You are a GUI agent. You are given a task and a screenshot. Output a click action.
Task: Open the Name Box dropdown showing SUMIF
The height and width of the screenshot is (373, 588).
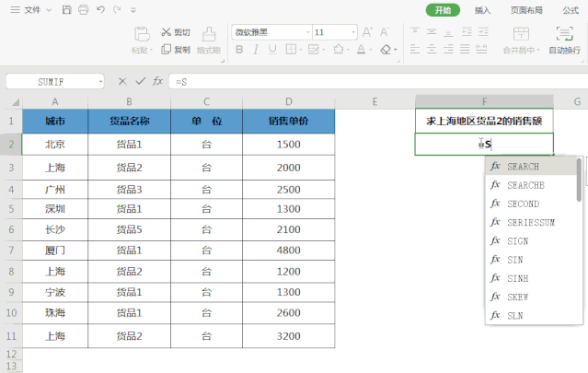(100, 81)
